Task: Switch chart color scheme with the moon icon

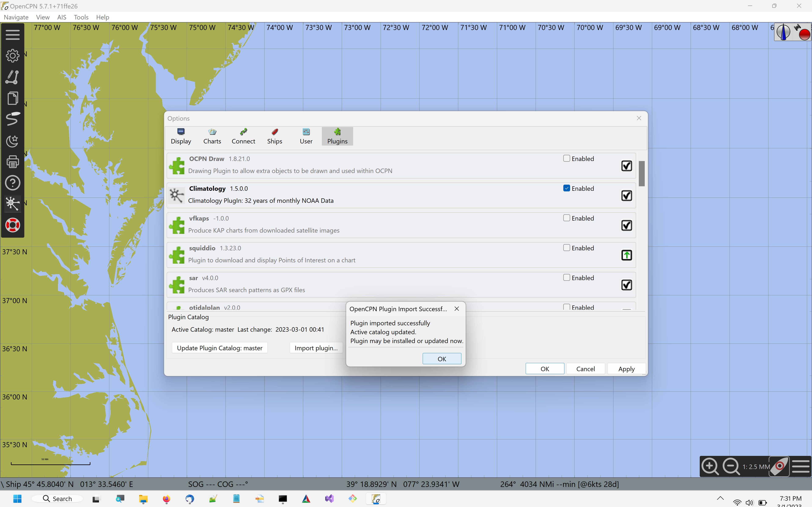Action: [13, 141]
